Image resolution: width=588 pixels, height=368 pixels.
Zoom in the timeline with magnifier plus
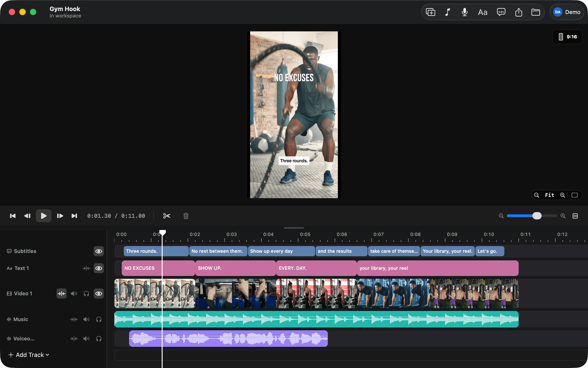click(x=563, y=216)
